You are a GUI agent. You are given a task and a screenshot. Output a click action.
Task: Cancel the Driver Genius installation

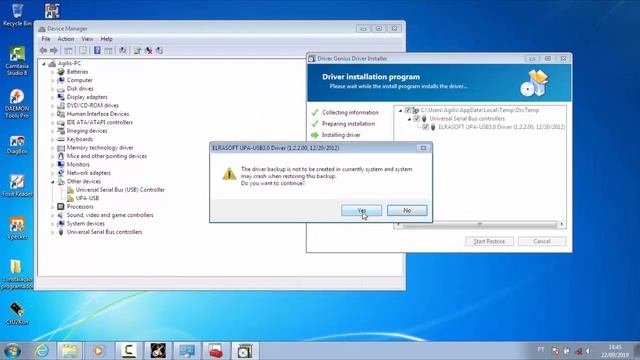[x=542, y=241]
